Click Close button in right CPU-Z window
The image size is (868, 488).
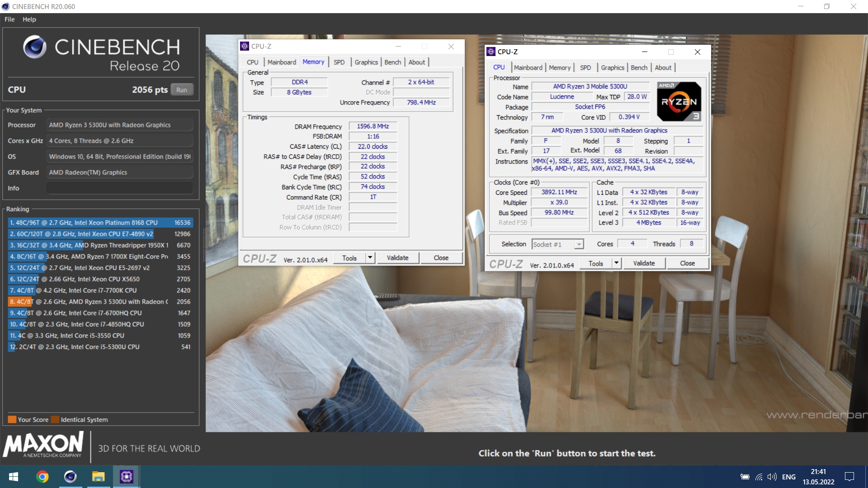coord(688,263)
